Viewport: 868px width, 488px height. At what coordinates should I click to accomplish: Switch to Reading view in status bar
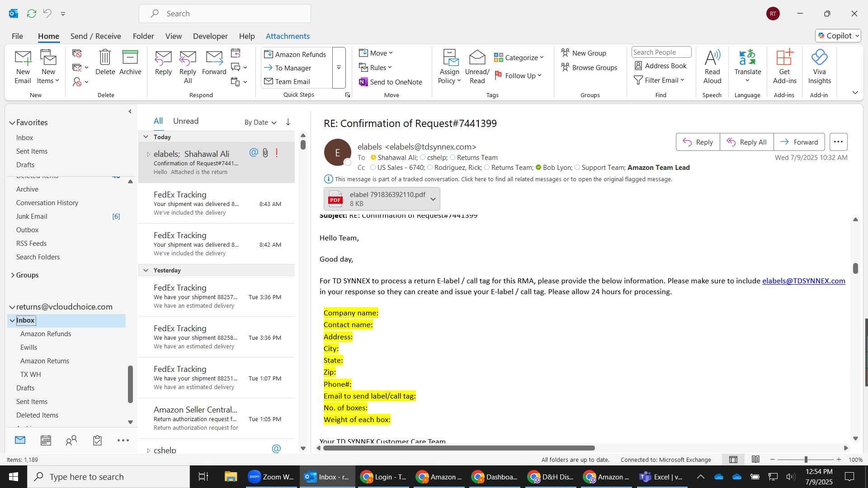pyautogui.click(x=755, y=460)
